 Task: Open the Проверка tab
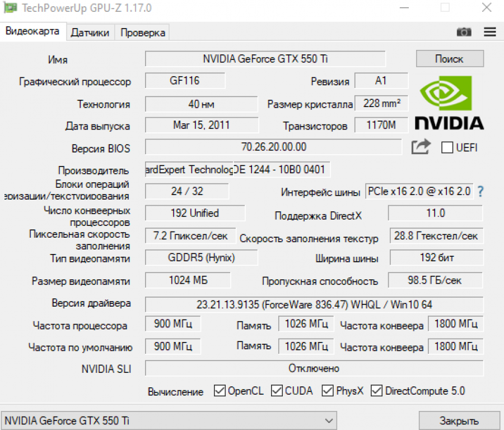point(142,32)
